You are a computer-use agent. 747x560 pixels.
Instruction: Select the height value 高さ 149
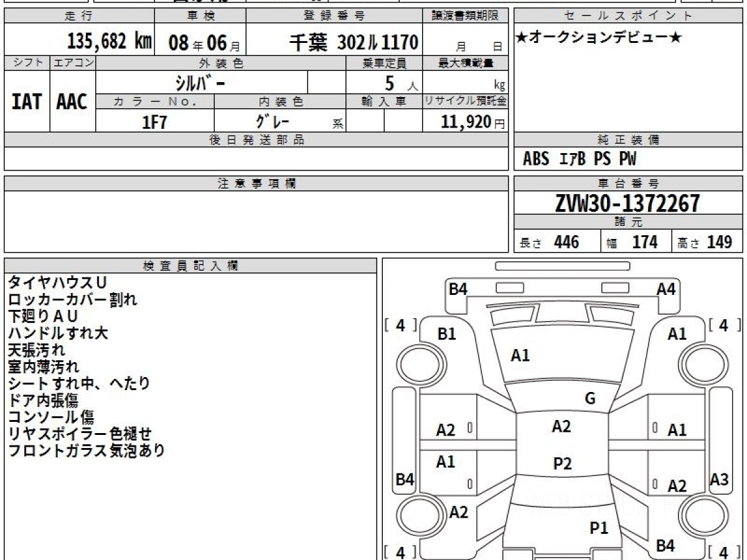(705, 242)
